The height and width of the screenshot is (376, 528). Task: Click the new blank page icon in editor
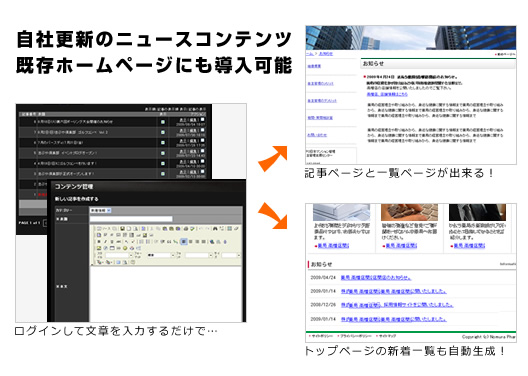point(129,229)
